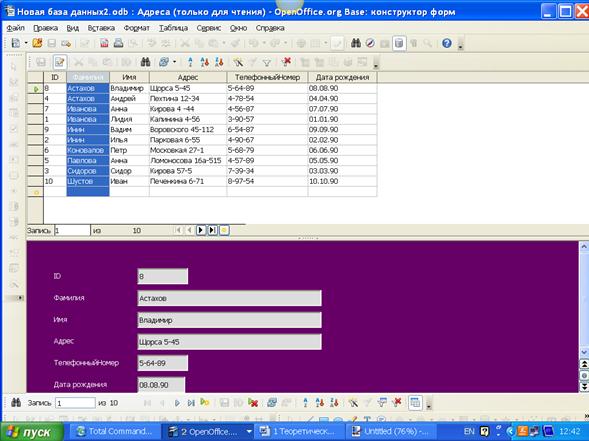This screenshot has height=441, width=589.
Task: Expand the New document dropdown arrow
Action: (26, 43)
